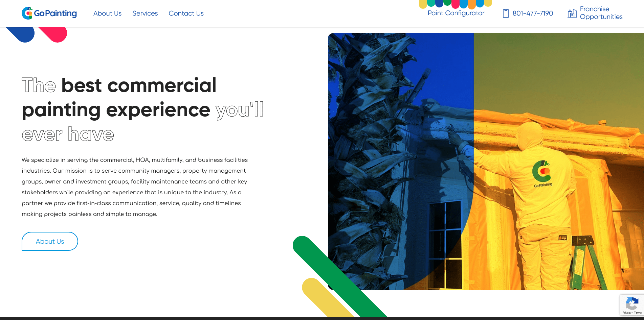Screen dimensions: 644x320
Task: Click the paragraph starting 'We specialize in serving'
Action: (135, 187)
